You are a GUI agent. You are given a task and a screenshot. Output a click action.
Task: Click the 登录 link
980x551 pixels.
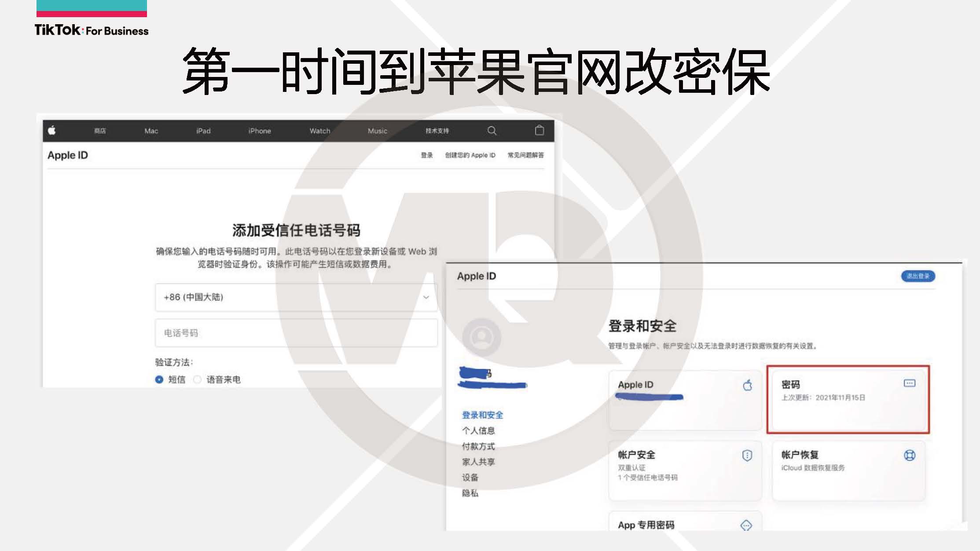(x=426, y=155)
